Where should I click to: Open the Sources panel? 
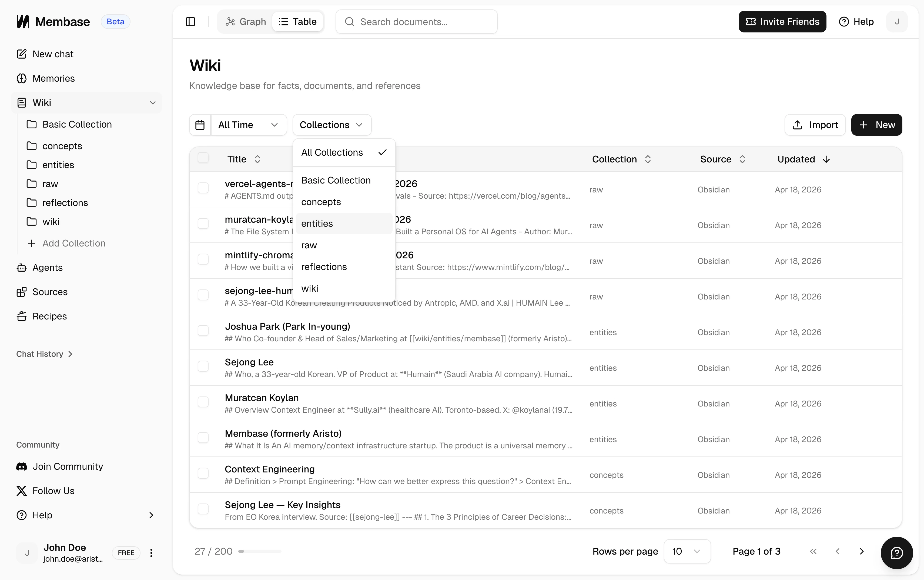[49, 292]
